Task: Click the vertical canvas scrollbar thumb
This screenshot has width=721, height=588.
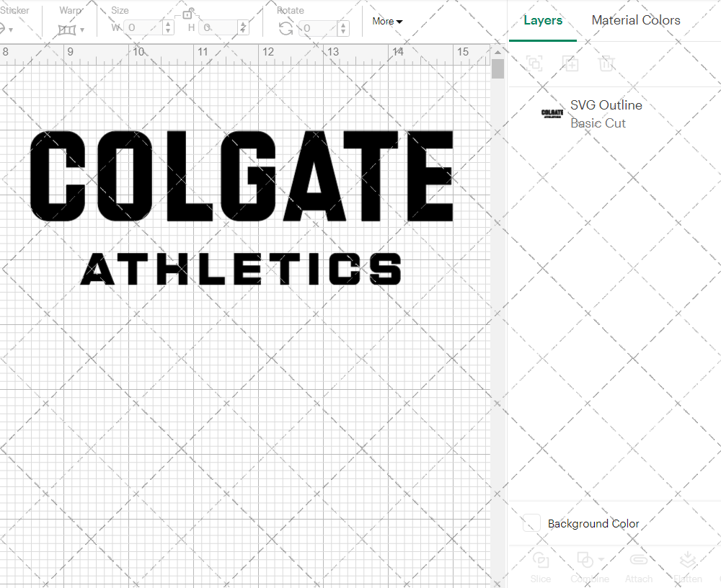Action: 497,69
